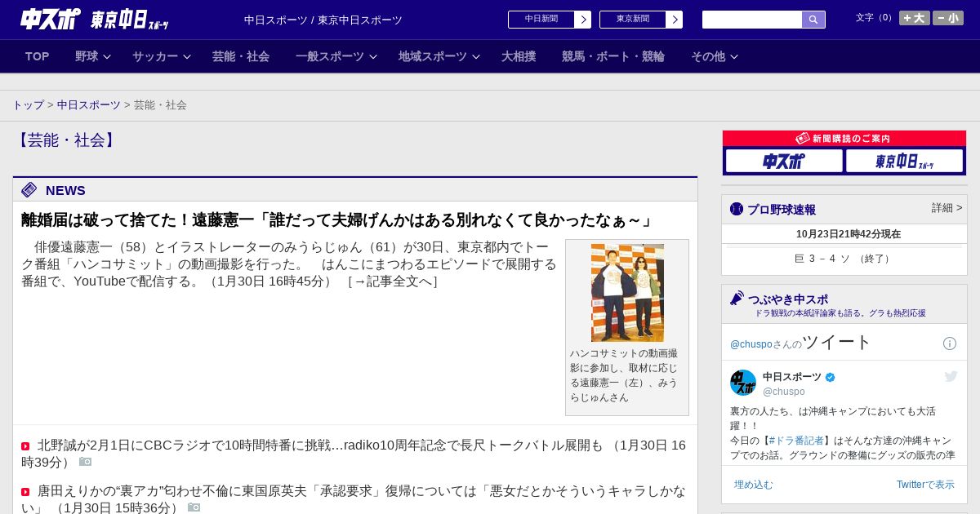
Task: Open the 地域スポーツ navigation menu
Action: click(433, 56)
